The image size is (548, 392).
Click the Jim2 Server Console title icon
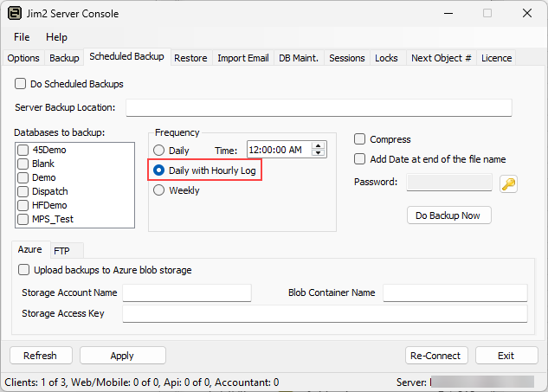click(15, 14)
